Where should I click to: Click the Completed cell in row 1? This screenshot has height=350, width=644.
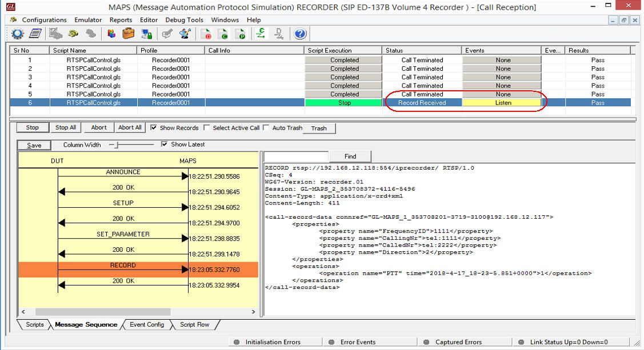point(344,60)
